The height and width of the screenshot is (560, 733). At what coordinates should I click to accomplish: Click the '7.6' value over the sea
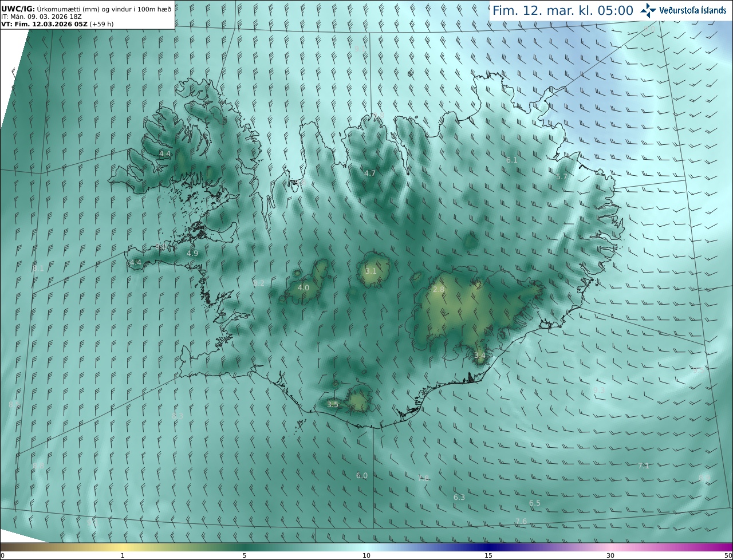(521, 521)
